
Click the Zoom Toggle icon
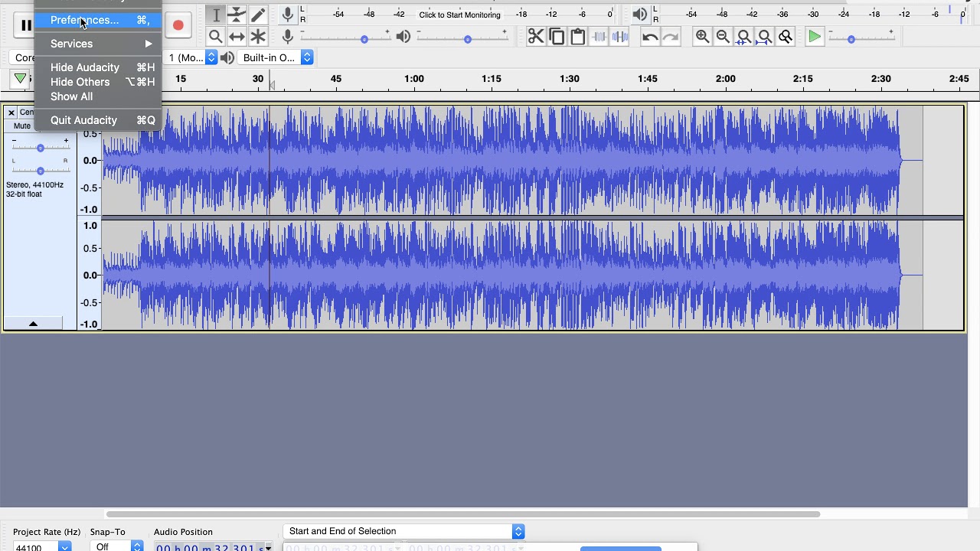pyautogui.click(x=786, y=36)
